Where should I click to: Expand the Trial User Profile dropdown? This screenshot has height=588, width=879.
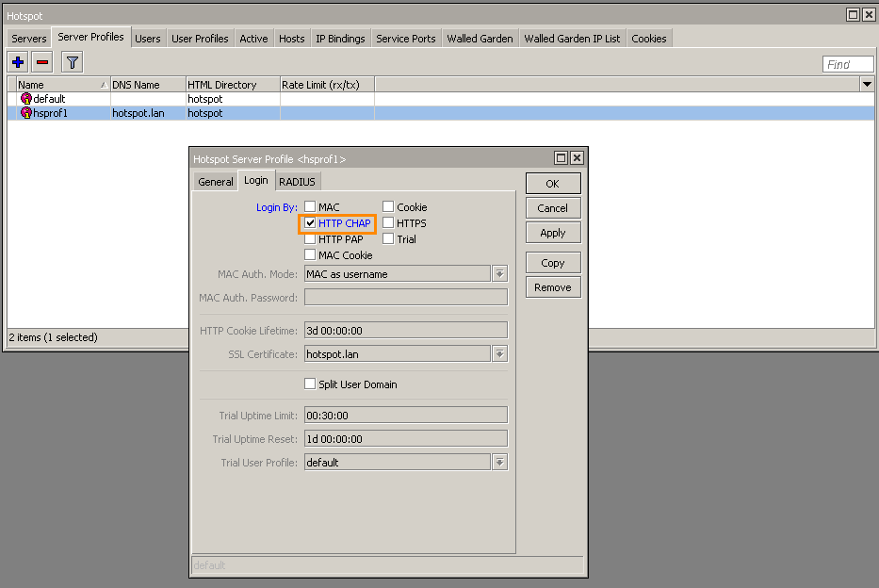coord(499,463)
